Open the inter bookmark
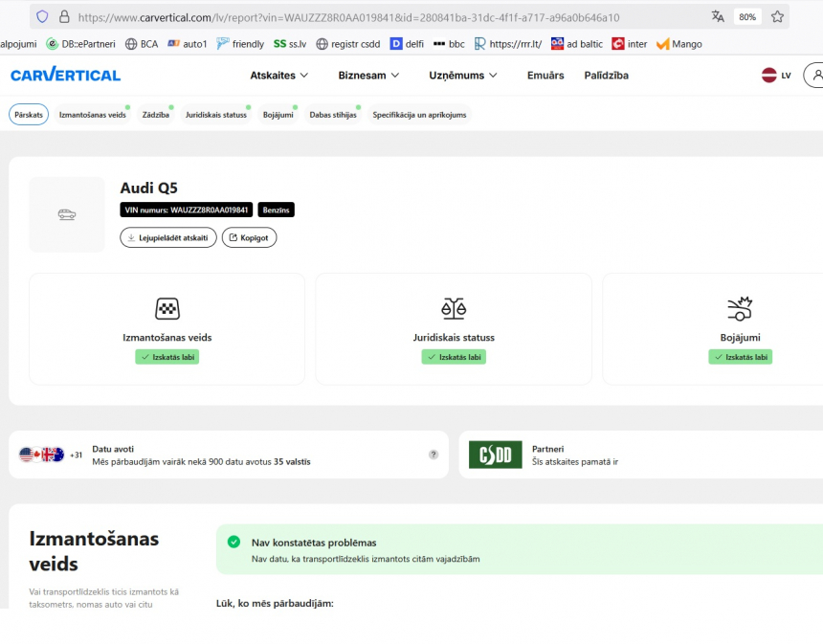Screen dimensions: 823x644 coord(630,44)
